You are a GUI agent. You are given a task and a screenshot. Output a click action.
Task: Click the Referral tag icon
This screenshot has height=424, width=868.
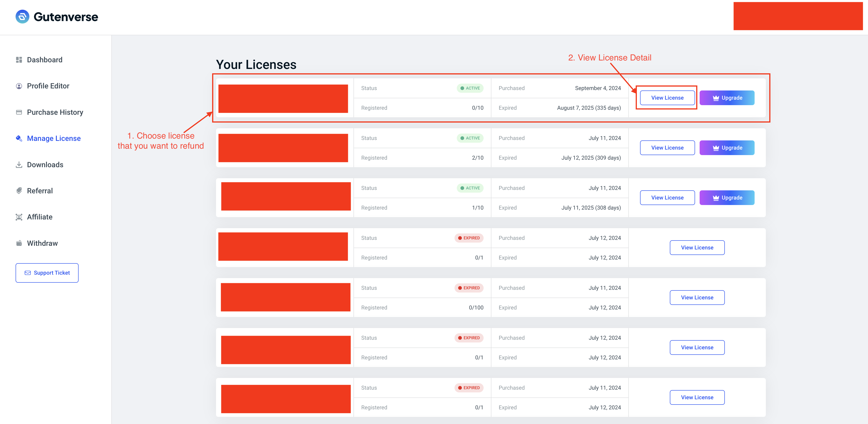(19, 191)
